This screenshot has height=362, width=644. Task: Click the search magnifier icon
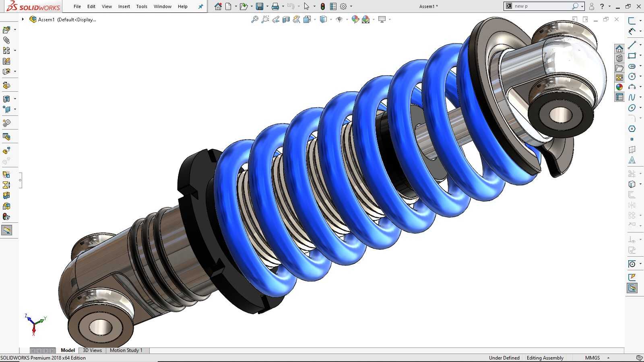tap(575, 6)
